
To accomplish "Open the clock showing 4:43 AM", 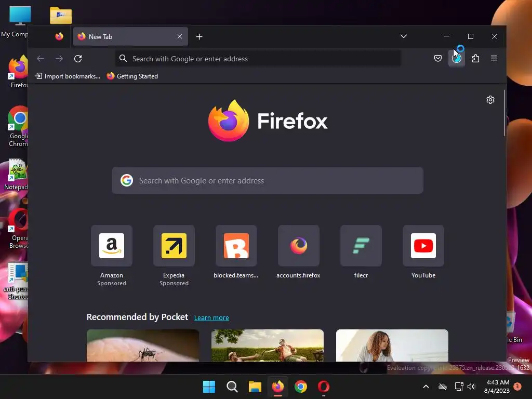I will tap(497, 387).
